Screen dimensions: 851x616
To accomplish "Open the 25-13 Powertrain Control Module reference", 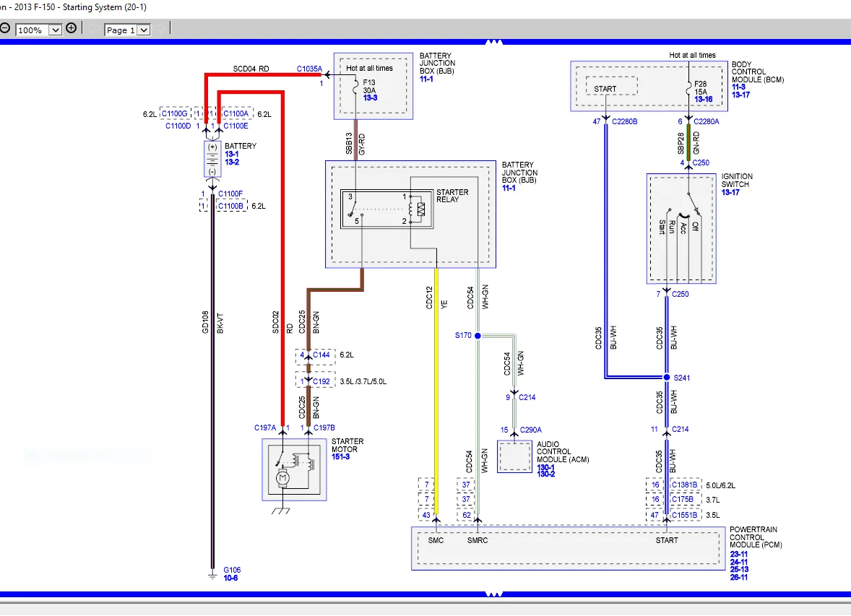I will (x=738, y=569).
